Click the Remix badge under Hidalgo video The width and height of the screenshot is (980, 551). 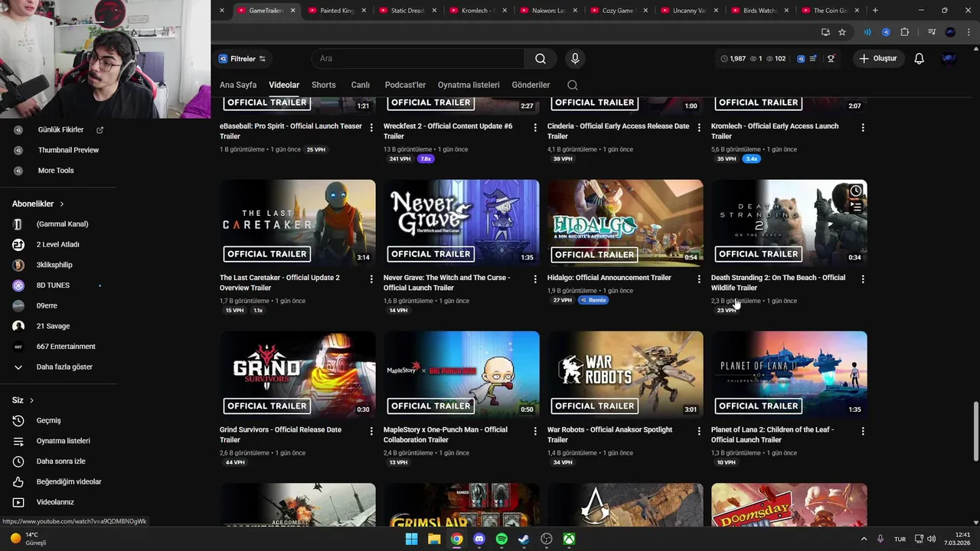coord(593,300)
